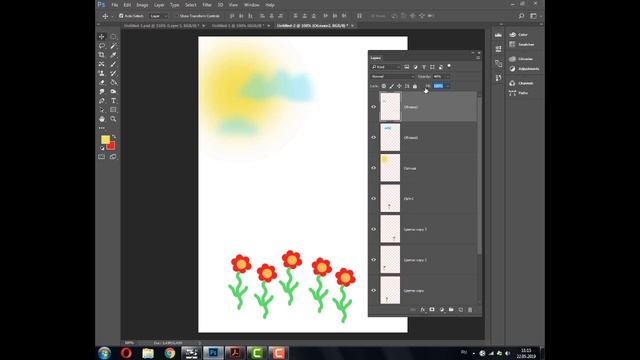Screen dimensions: 640x360
Task: Select the Pen tool
Action: click(x=102, y=100)
